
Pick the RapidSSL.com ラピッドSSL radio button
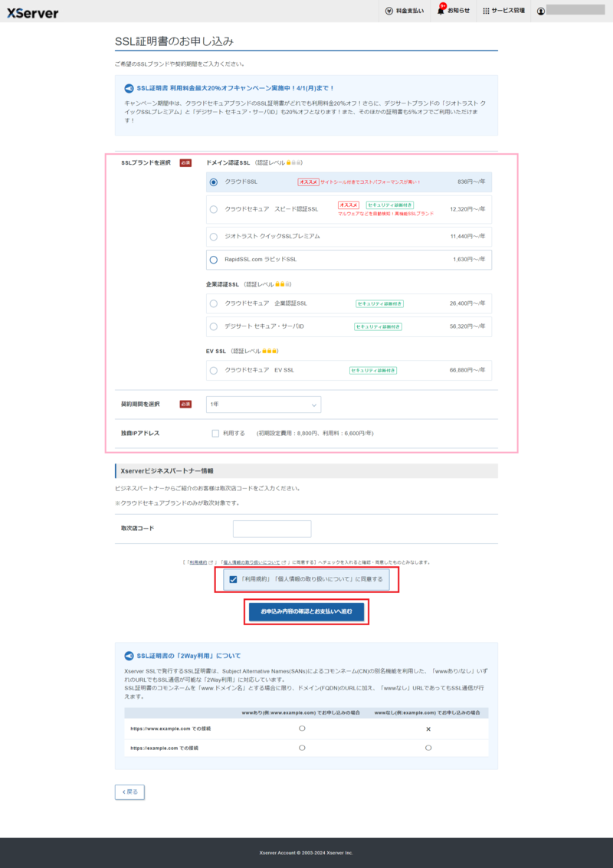pyautogui.click(x=214, y=260)
